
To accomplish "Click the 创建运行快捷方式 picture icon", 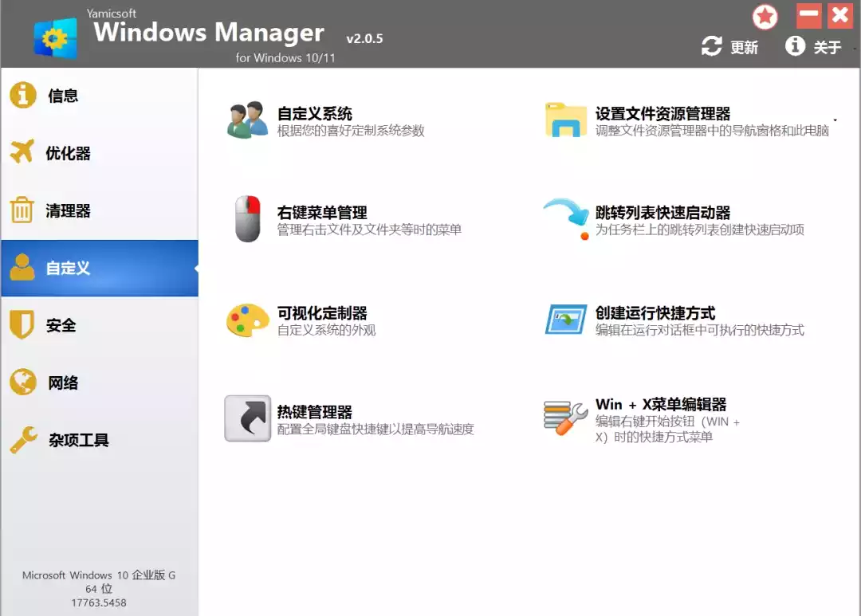I will [566, 320].
